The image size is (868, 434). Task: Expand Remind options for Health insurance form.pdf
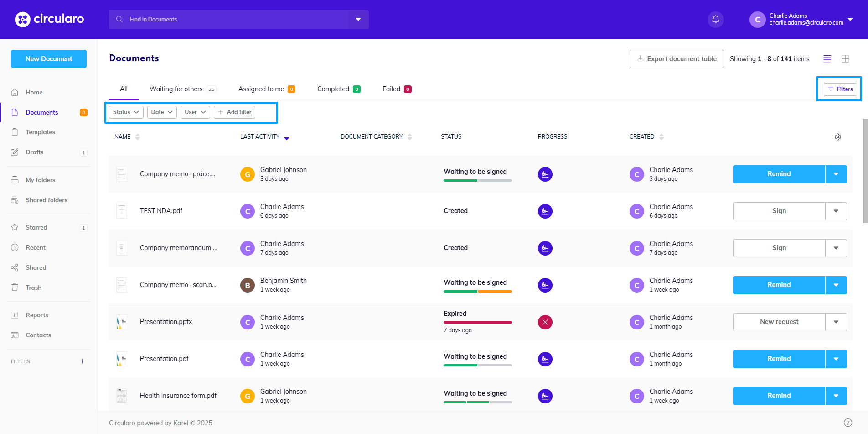click(836, 396)
